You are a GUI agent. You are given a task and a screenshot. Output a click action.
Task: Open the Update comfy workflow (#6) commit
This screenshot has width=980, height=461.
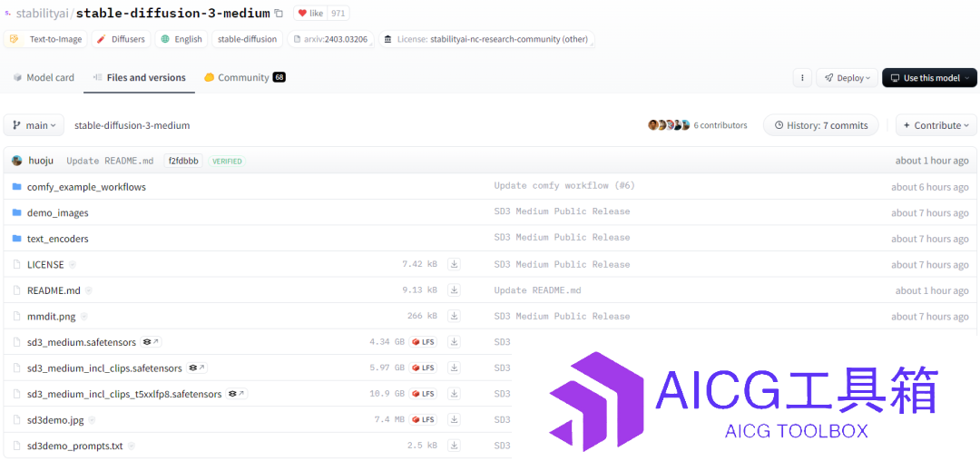(x=564, y=186)
